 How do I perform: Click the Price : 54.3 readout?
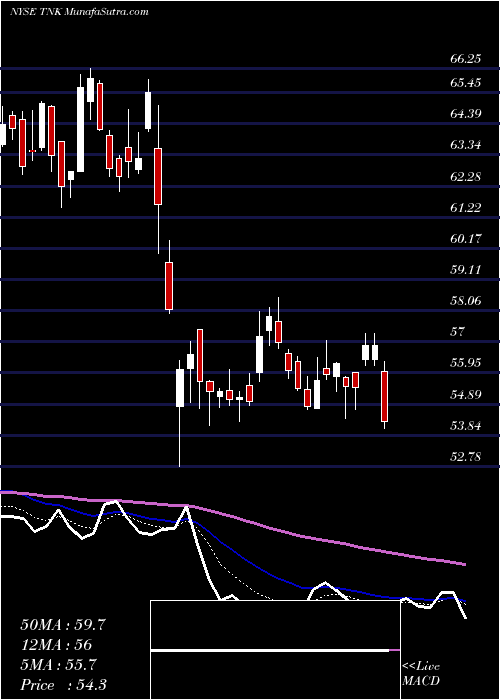click(63, 685)
